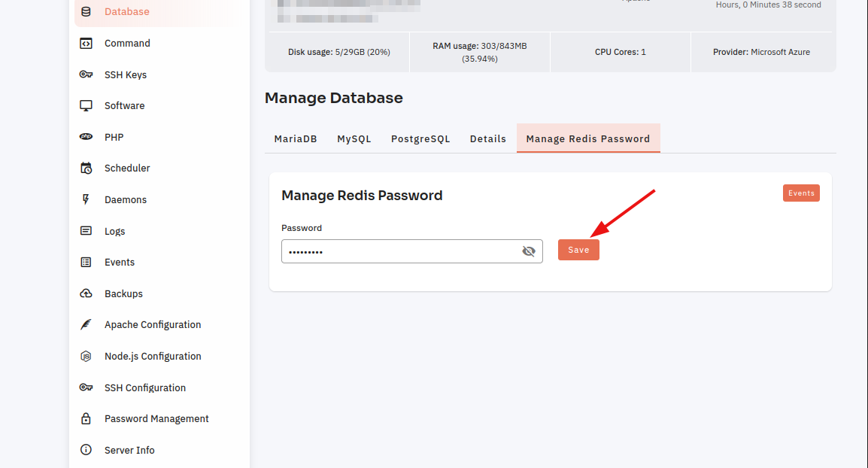Open the Daemons section
868x468 pixels.
click(126, 200)
